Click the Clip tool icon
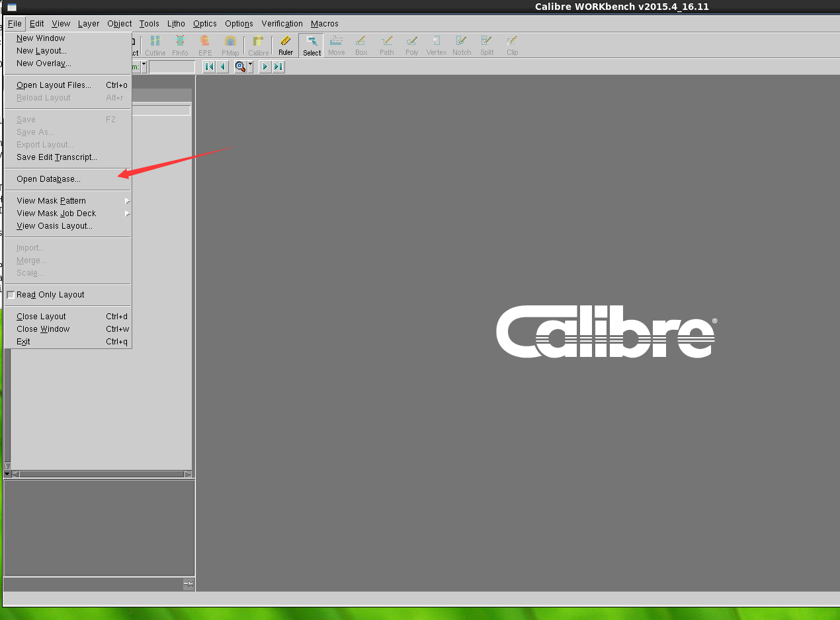 point(513,46)
